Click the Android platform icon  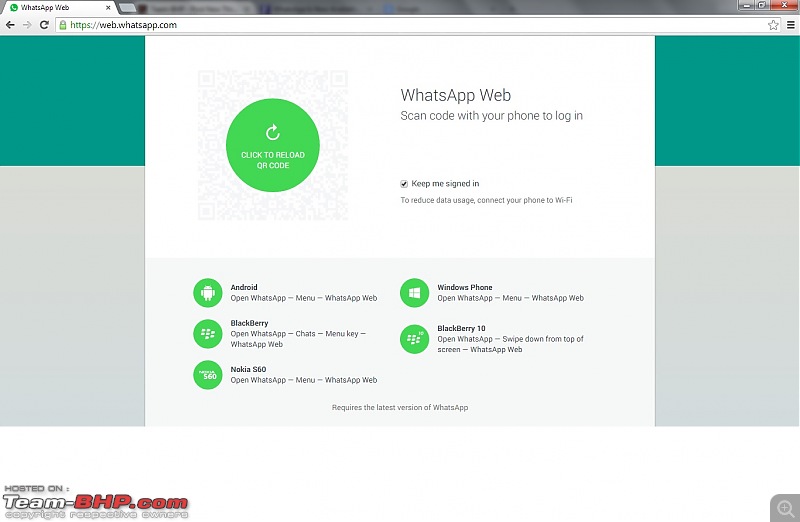point(208,293)
